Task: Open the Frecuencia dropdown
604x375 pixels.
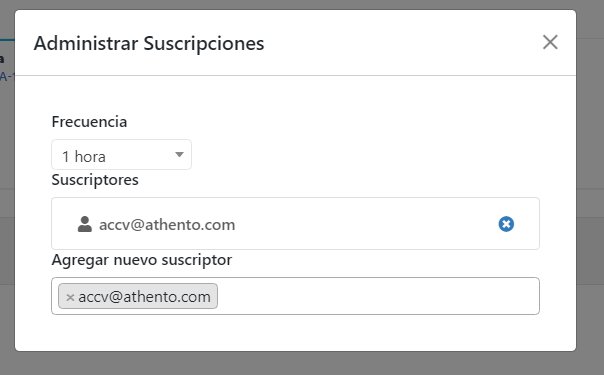Action: pos(121,155)
